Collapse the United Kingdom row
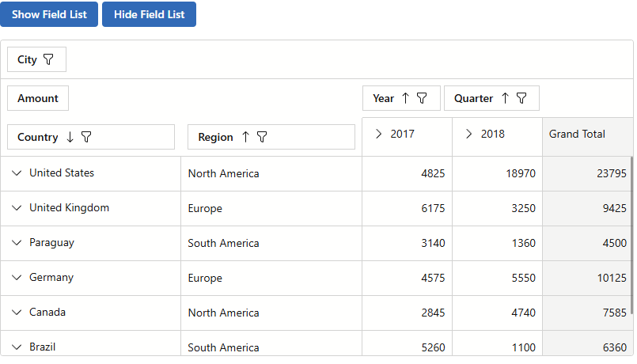The image size is (637, 364). [x=17, y=208]
